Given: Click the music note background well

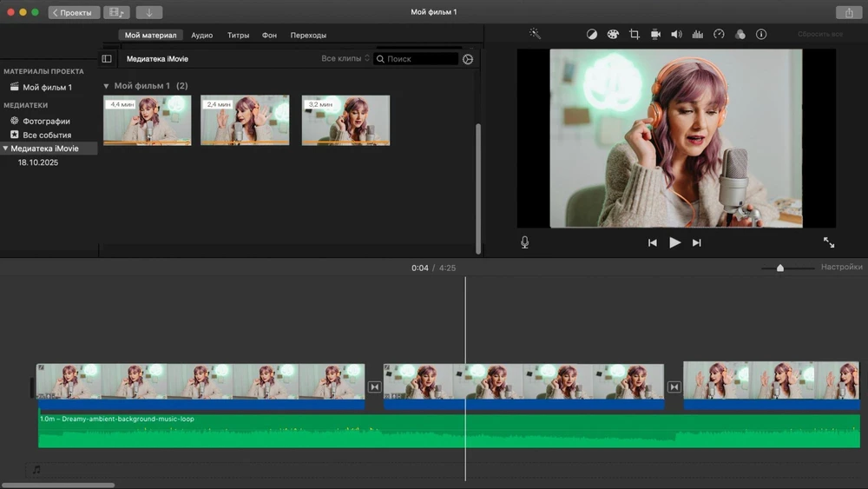Looking at the screenshot, I should click(x=36, y=470).
